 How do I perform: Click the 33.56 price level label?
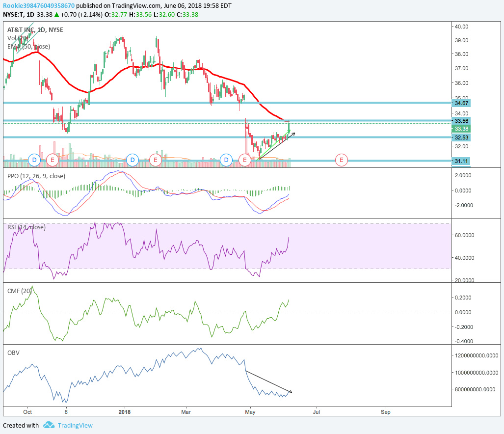click(461, 121)
